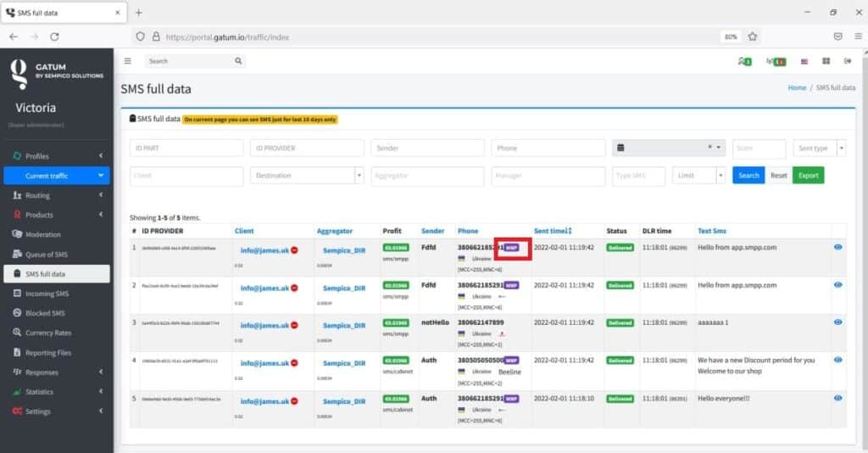Focus the Sender filter field
This screenshot has width=868, height=453.
click(427, 148)
